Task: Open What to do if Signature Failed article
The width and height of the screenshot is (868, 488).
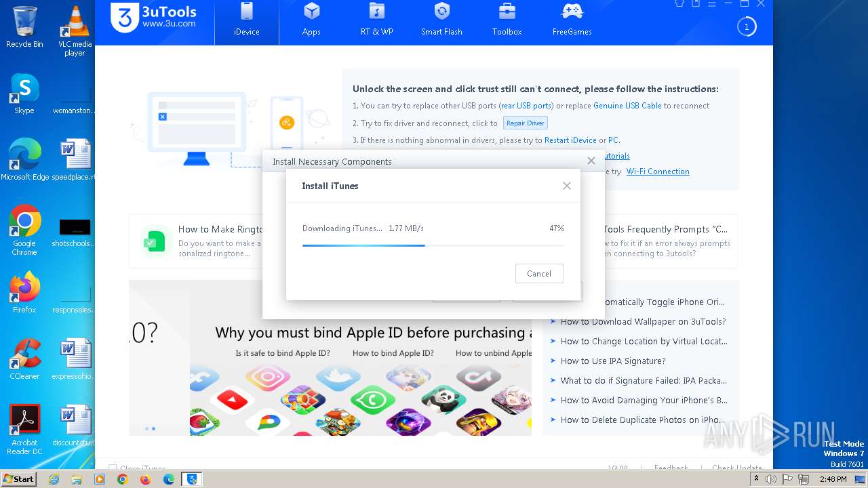Action: click(644, 381)
